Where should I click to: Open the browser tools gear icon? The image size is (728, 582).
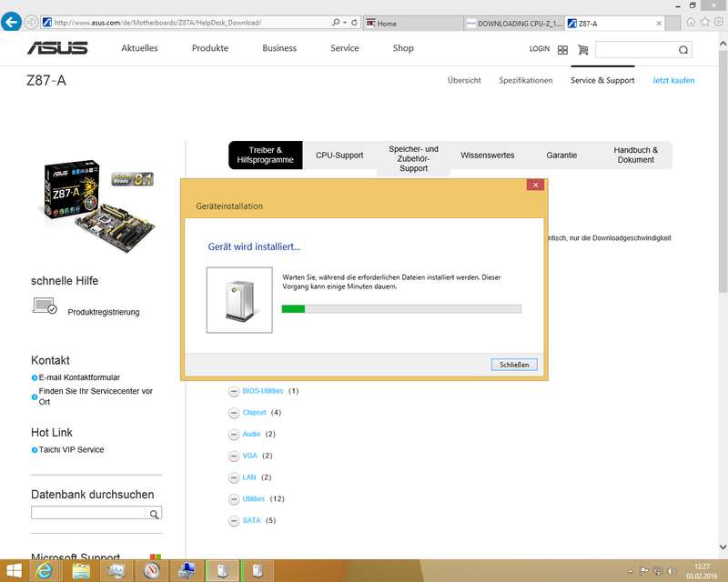tap(719, 22)
